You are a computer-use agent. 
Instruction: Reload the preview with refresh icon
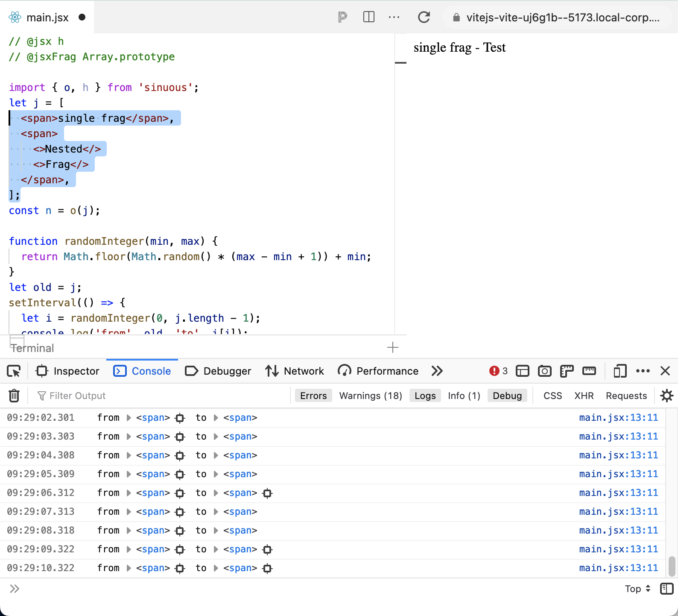coord(424,17)
